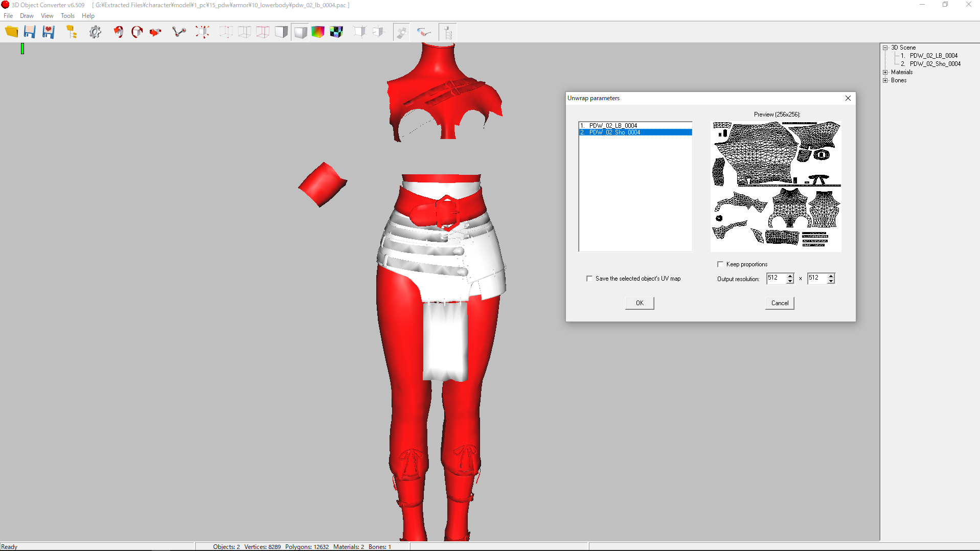Click the open file folder icon
The width and height of the screenshot is (980, 551).
click(x=11, y=32)
